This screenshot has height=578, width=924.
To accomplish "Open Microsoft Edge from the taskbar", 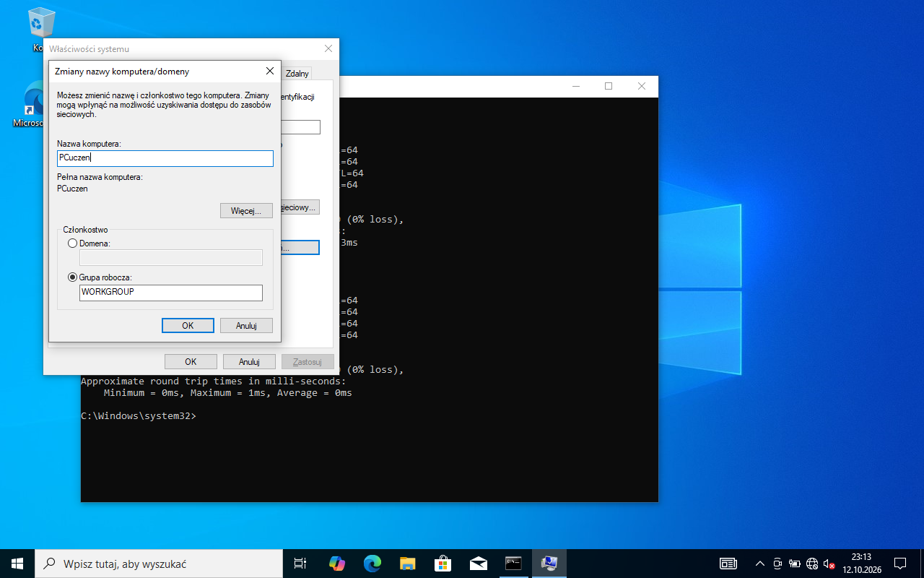I will 372,564.
